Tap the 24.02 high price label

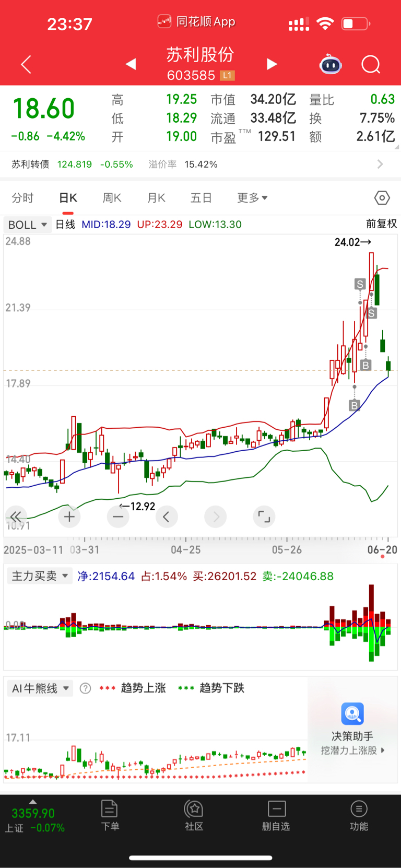pos(353,242)
